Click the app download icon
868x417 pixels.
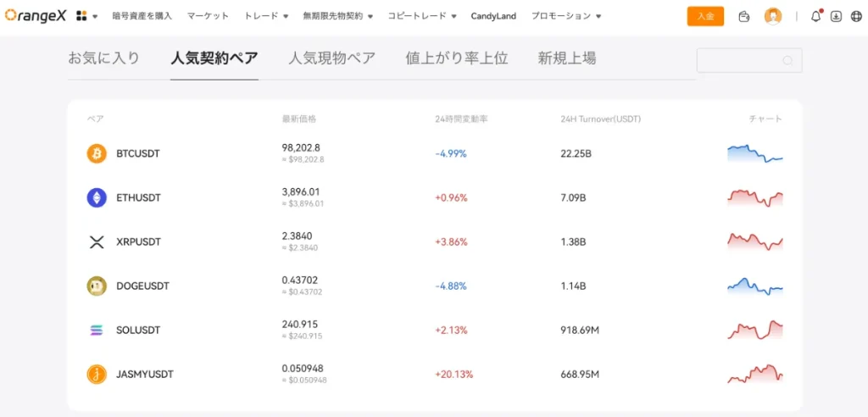coord(836,16)
